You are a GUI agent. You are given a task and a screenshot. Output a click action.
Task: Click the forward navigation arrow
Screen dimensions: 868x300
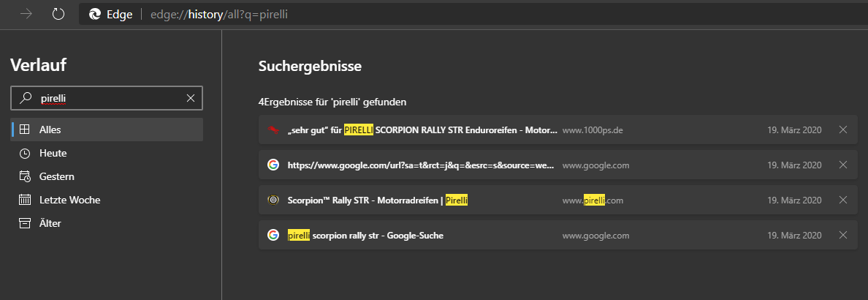(x=26, y=15)
